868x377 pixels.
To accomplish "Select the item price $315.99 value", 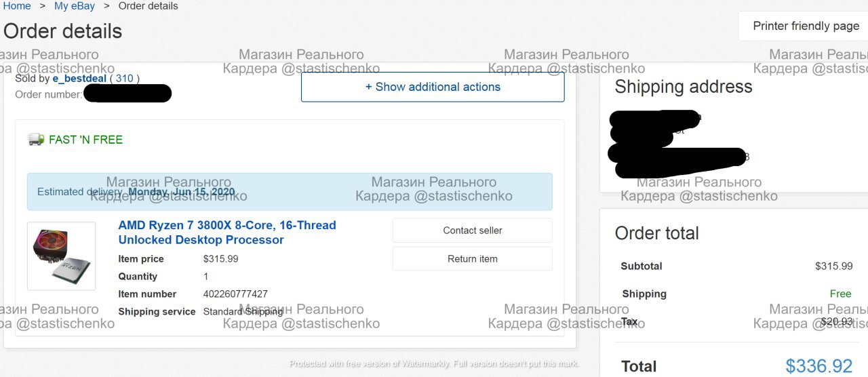I will [221, 259].
